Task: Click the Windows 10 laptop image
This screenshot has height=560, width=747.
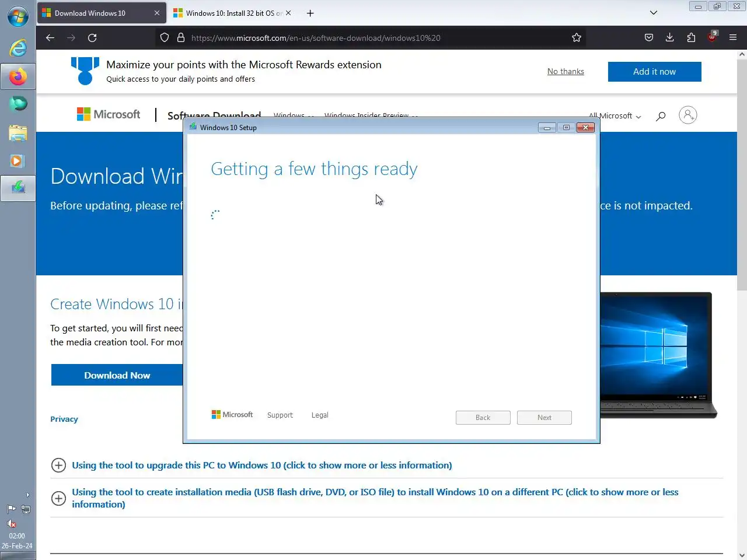Action: pyautogui.click(x=658, y=356)
